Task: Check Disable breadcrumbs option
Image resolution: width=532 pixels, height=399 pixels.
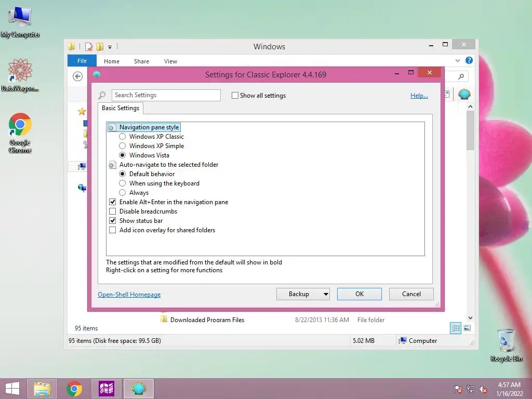Action: [x=112, y=211]
